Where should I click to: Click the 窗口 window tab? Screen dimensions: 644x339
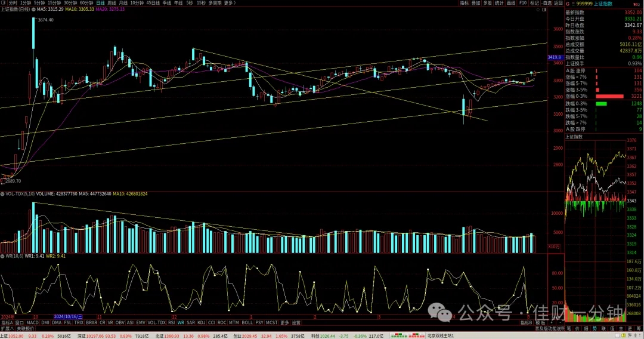[x=19, y=323]
